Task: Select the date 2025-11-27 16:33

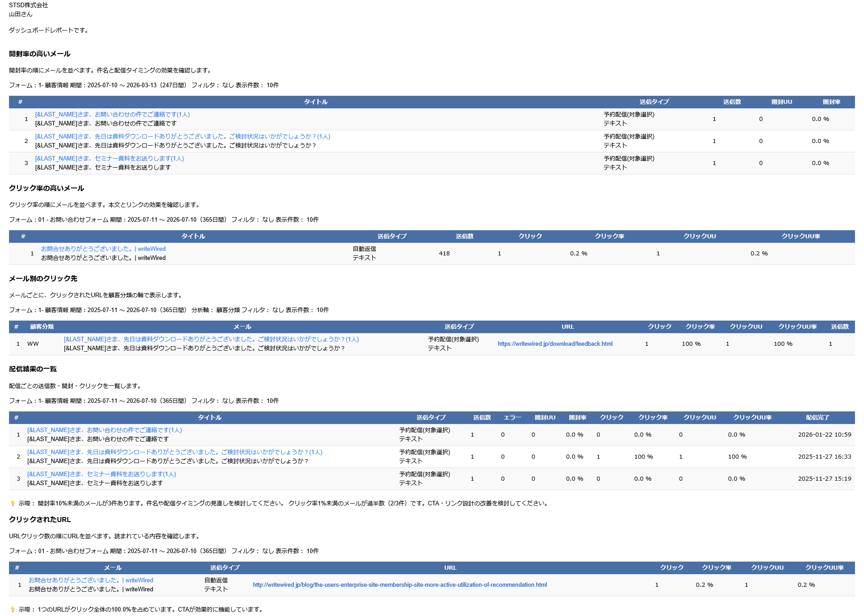Action: click(824, 457)
